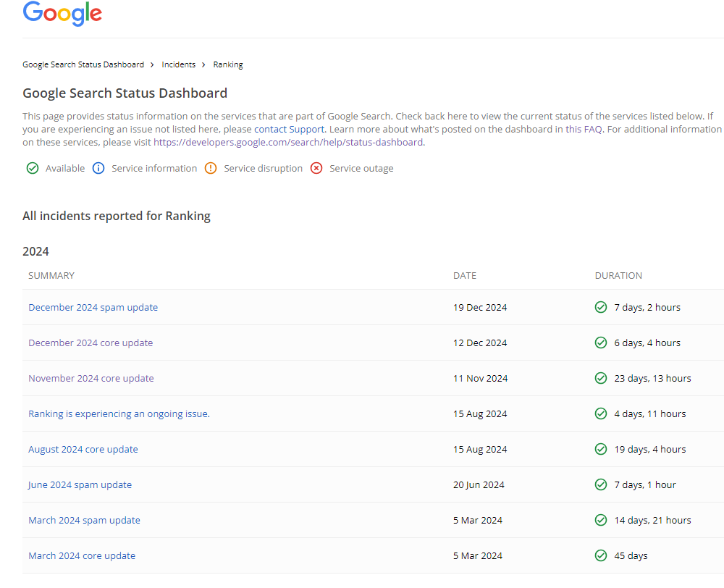Viewport: 724px width, 588px height.
Task: Click status checkmark next to 4 days, 11 hours
Action: tap(601, 414)
